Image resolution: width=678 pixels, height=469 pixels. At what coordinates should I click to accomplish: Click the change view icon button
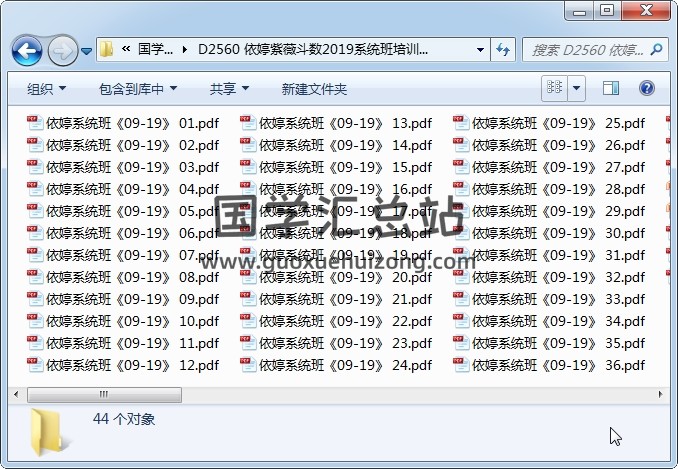(x=554, y=88)
